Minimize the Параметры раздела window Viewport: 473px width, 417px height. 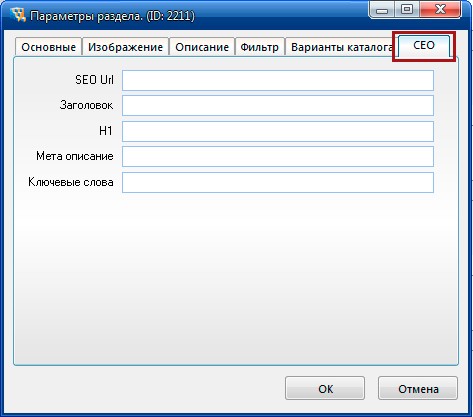[382, 10]
